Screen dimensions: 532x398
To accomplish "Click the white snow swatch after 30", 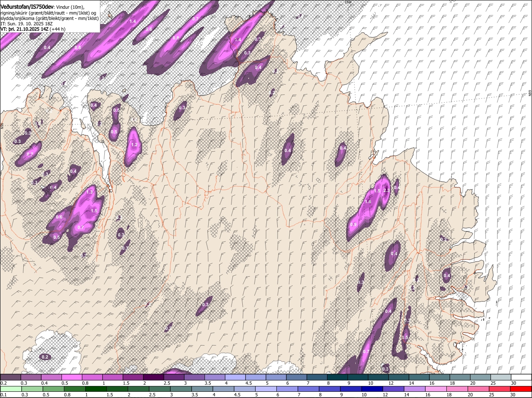I will pyautogui.click(x=521, y=377).
